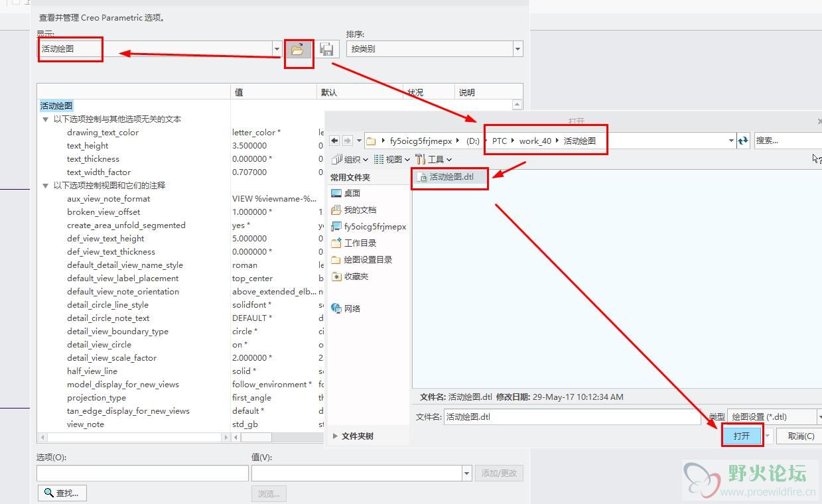Click the 添加/更改 button

point(499,473)
